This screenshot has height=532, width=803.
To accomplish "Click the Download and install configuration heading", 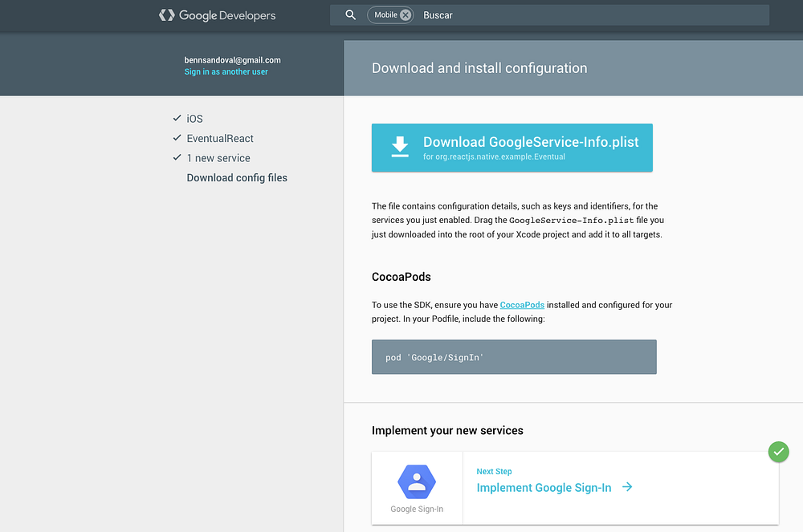I will tap(479, 68).
